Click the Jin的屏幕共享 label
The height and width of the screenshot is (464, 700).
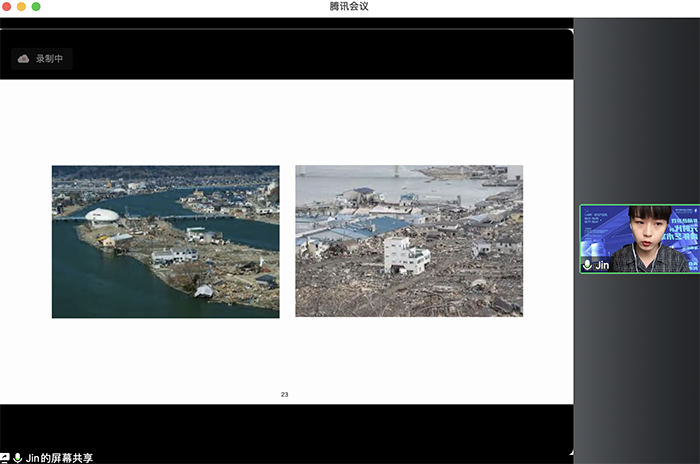click(x=59, y=457)
